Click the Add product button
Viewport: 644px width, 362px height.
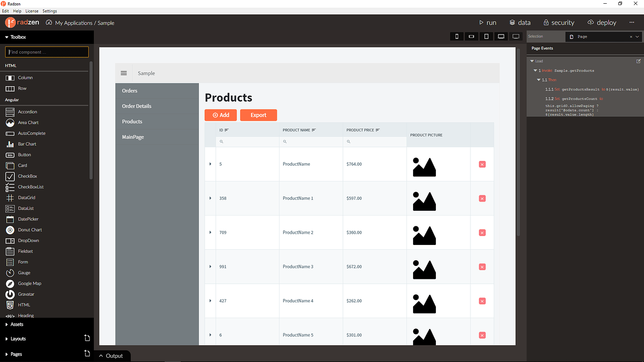221,115
